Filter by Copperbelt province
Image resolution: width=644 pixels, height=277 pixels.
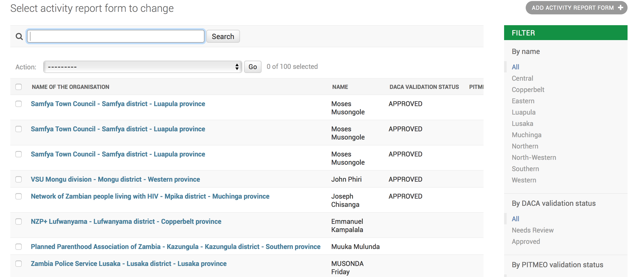pyautogui.click(x=528, y=89)
